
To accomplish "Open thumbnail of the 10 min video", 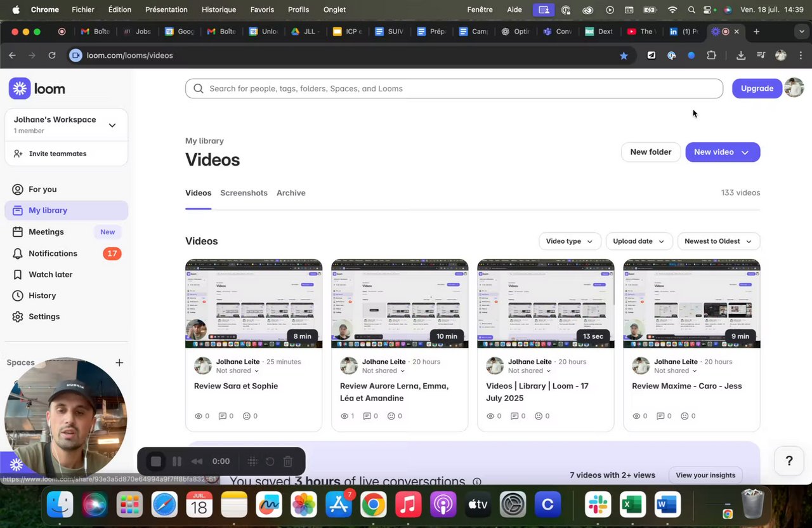I will [x=400, y=303].
